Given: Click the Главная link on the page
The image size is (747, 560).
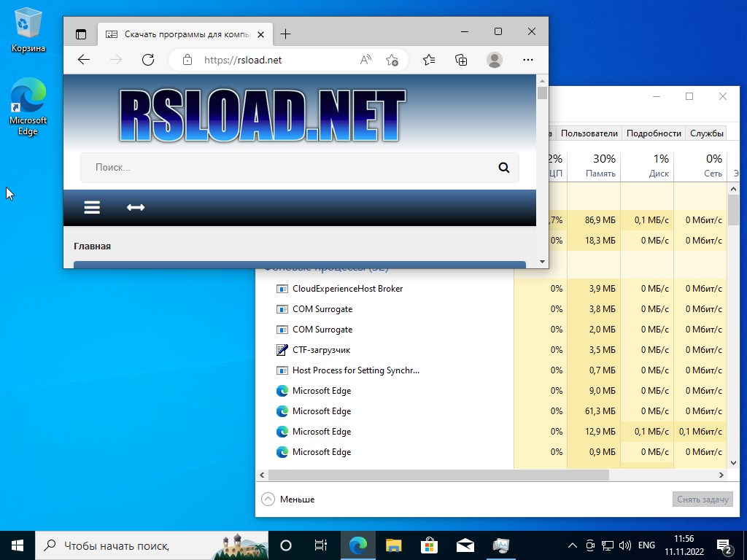Looking at the screenshot, I should pos(92,246).
